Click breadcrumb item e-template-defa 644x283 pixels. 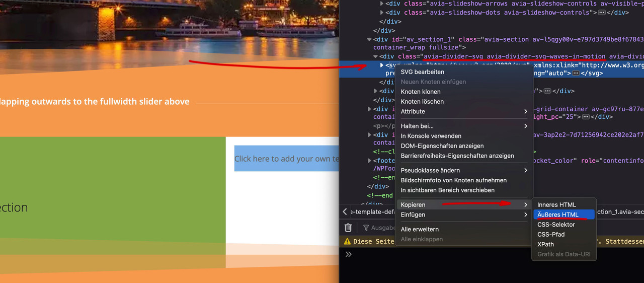(x=373, y=212)
